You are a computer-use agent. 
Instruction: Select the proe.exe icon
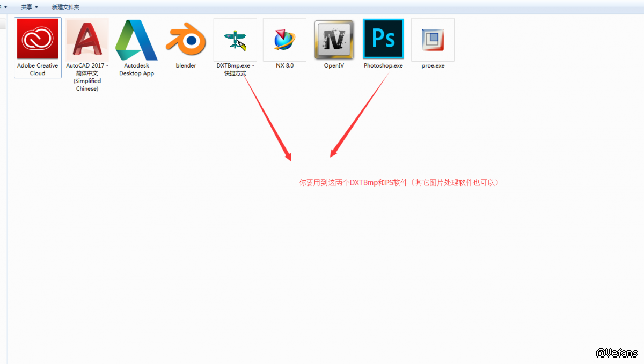pos(433,40)
